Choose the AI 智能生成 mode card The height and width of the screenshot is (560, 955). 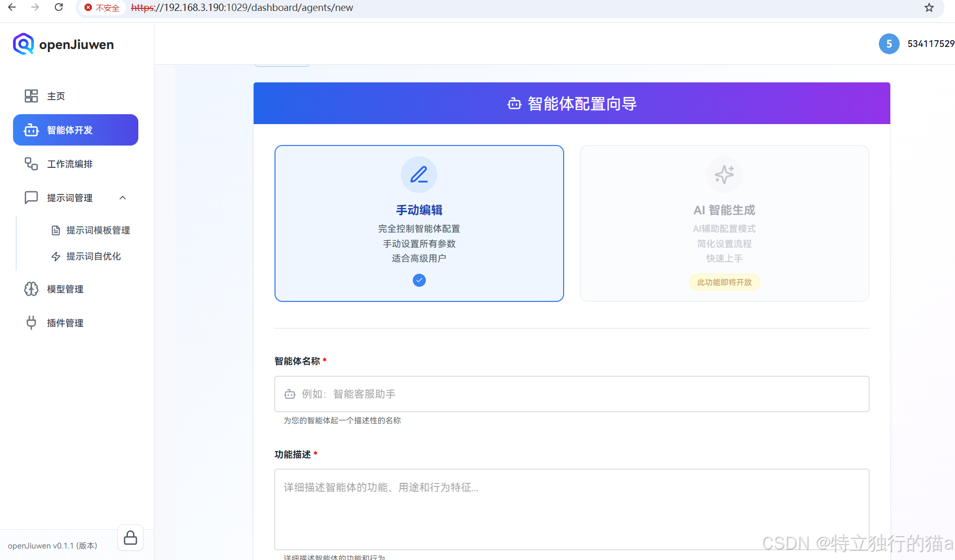(x=724, y=223)
